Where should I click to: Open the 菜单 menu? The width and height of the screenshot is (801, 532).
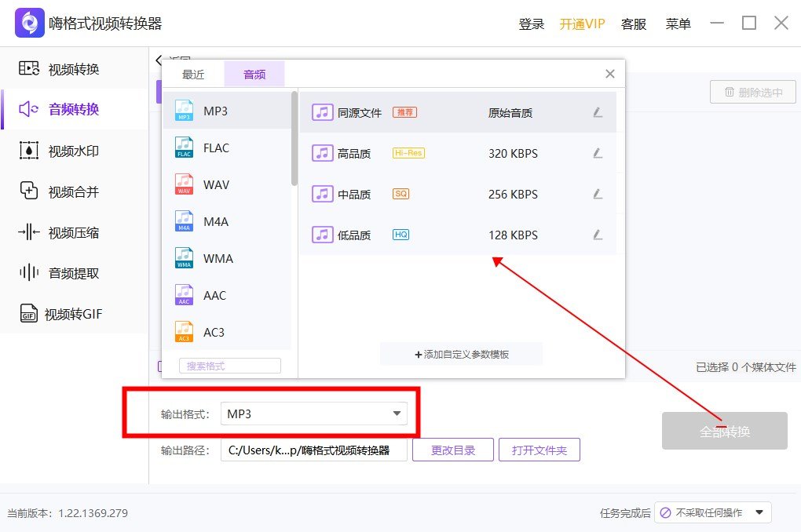click(677, 24)
